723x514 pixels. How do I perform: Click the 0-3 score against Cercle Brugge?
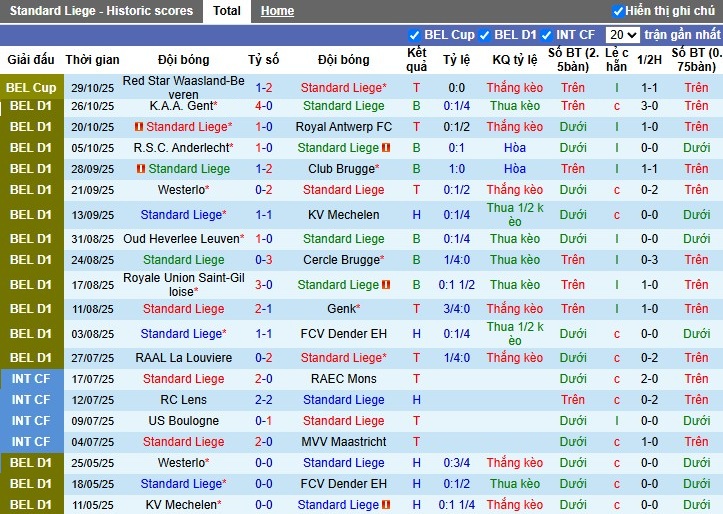tap(264, 260)
